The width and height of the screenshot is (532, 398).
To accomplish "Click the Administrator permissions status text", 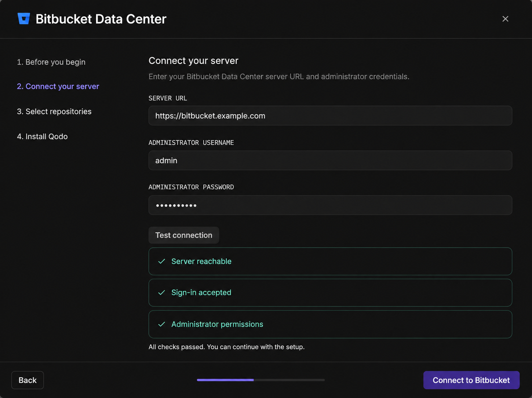I will 217,324.
